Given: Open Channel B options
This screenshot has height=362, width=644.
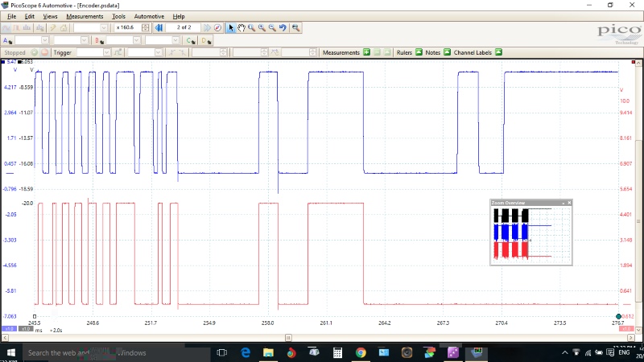Looking at the screenshot, I should point(99,40).
